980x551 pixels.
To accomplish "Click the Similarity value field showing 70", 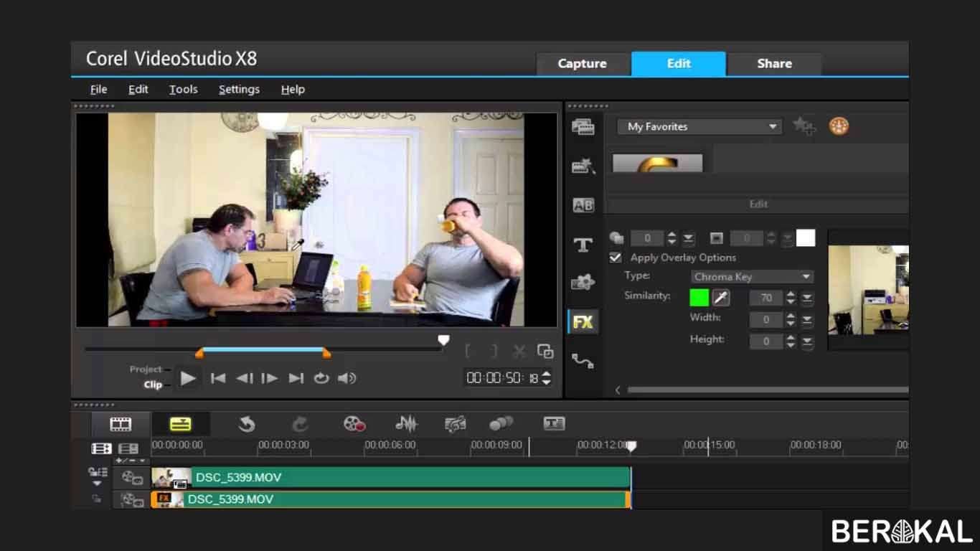I will coord(766,298).
